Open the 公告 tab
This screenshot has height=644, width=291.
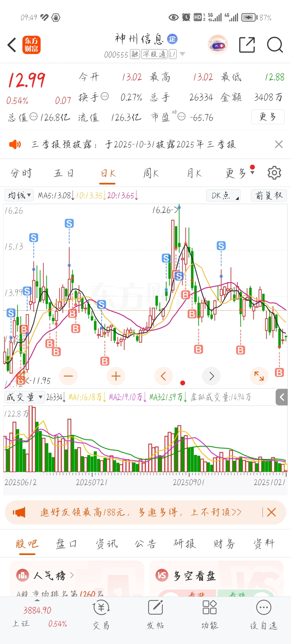[145, 543]
